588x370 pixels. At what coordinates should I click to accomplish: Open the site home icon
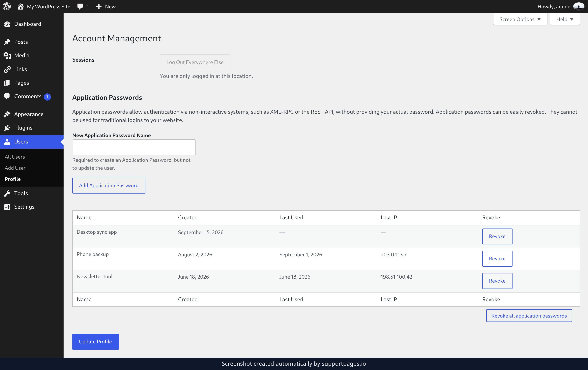tap(20, 6)
